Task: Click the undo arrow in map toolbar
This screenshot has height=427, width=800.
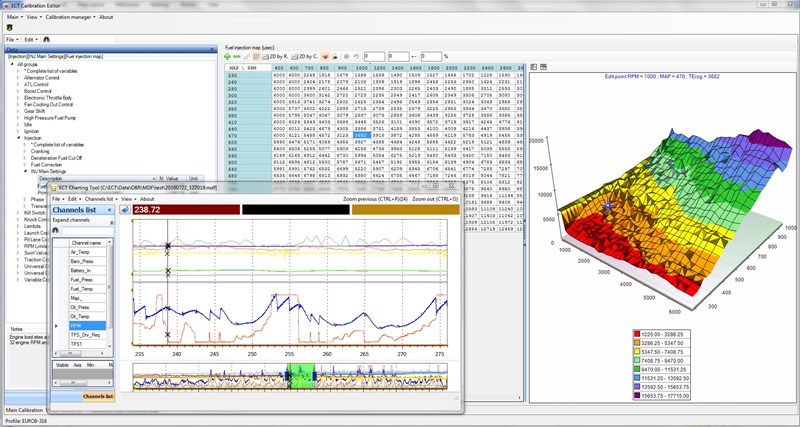Action: 356,57
